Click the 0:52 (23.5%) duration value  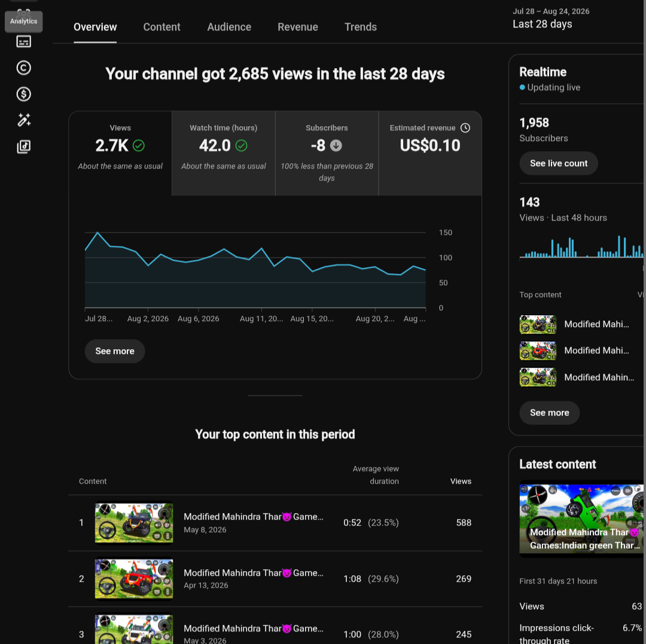(371, 523)
